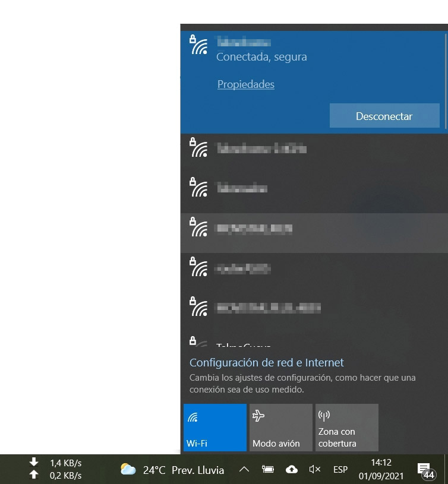Click the Desconectar button

(x=384, y=116)
